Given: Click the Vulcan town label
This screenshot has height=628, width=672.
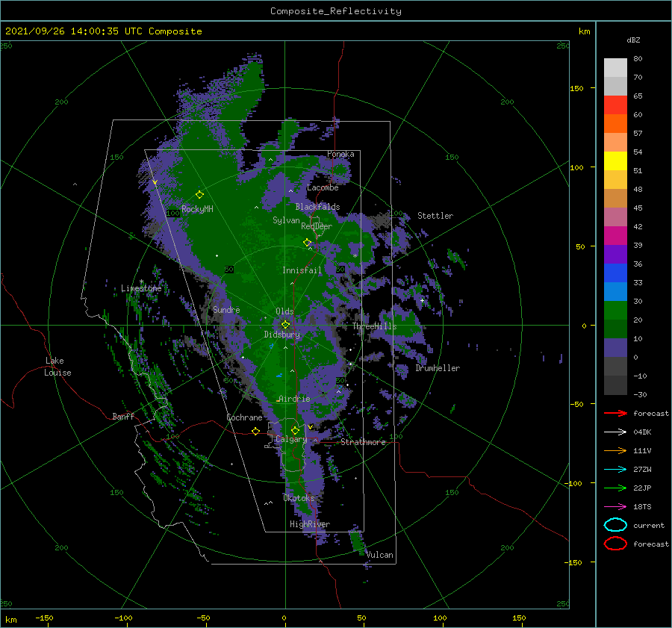Looking at the screenshot, I should point(379,555).
